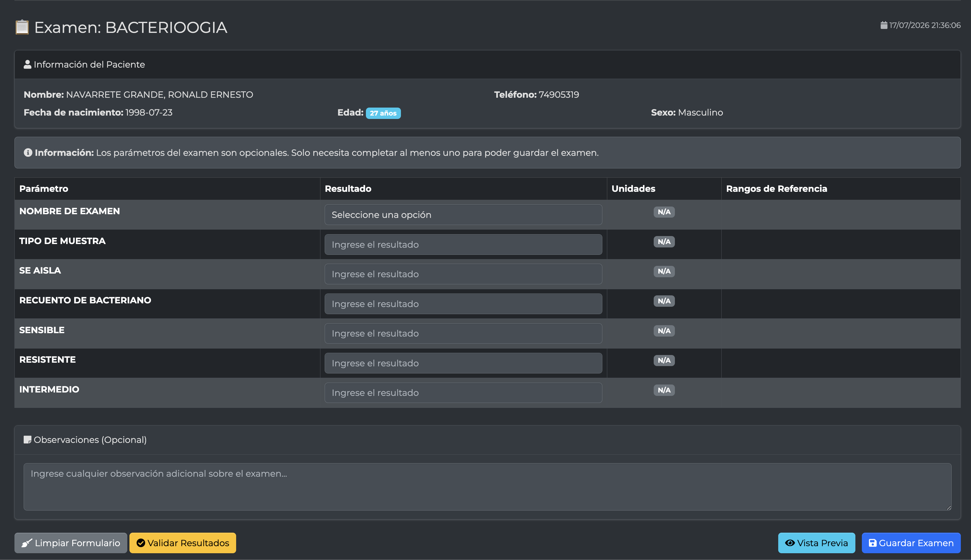Select the RESISTENTE result input

tap(463, 363)
